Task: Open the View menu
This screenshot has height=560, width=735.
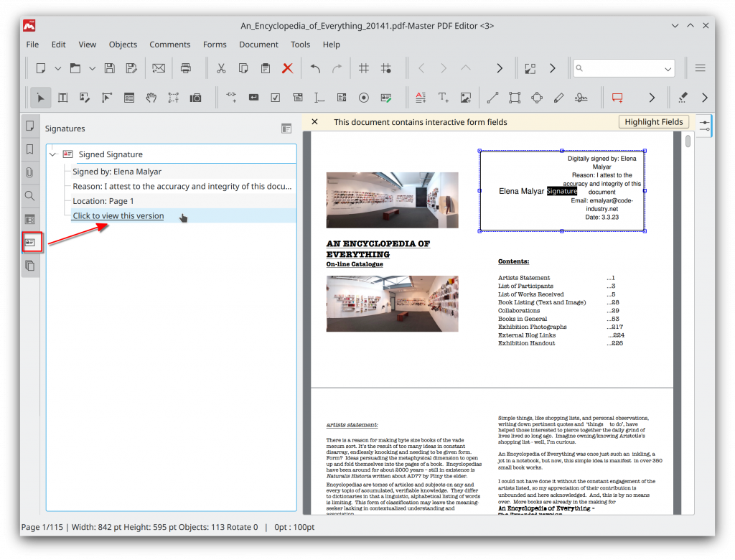Action: [x=87, y=45]
